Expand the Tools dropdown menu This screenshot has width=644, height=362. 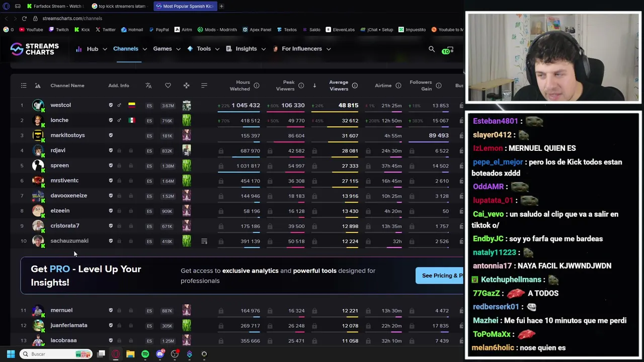(203, 49)
